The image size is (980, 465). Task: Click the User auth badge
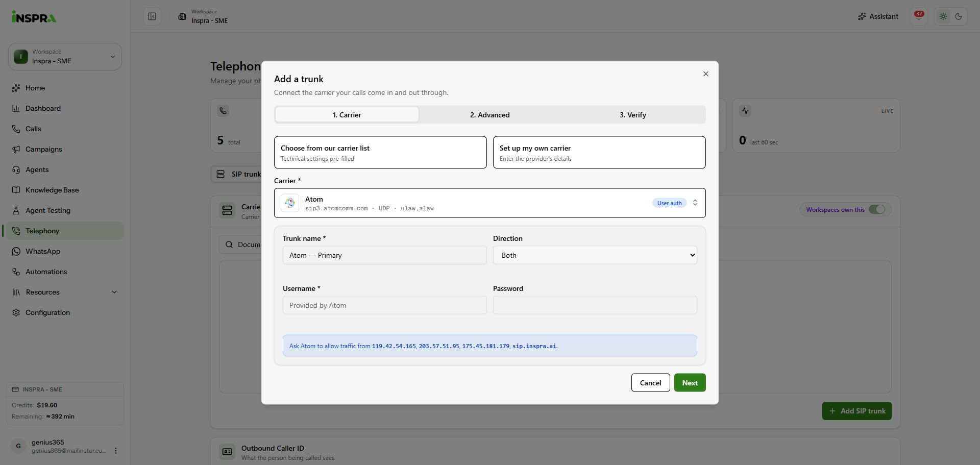[x=669, y=203]
